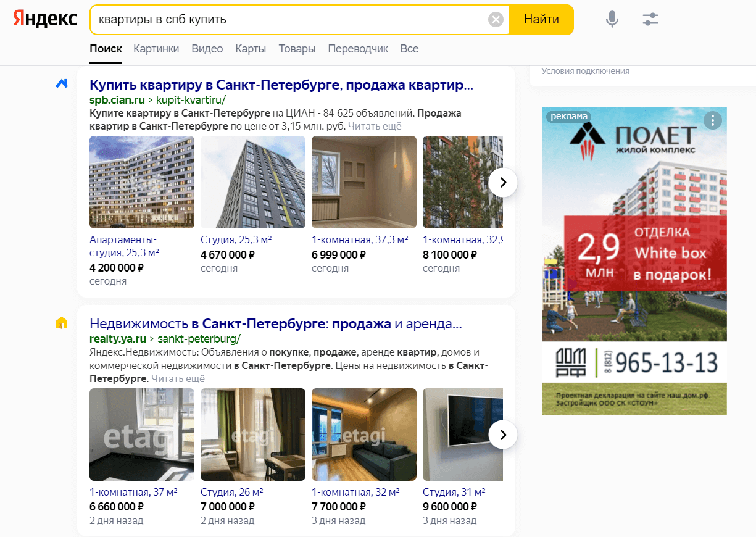This screenshot has width=756, height=537.
Task: Click the ad phone number 965-13-13
Action: tap(667, 364)
